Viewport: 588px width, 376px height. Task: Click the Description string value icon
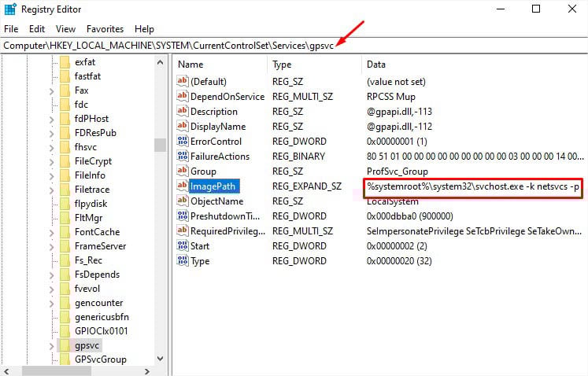[x=183, y=111]
